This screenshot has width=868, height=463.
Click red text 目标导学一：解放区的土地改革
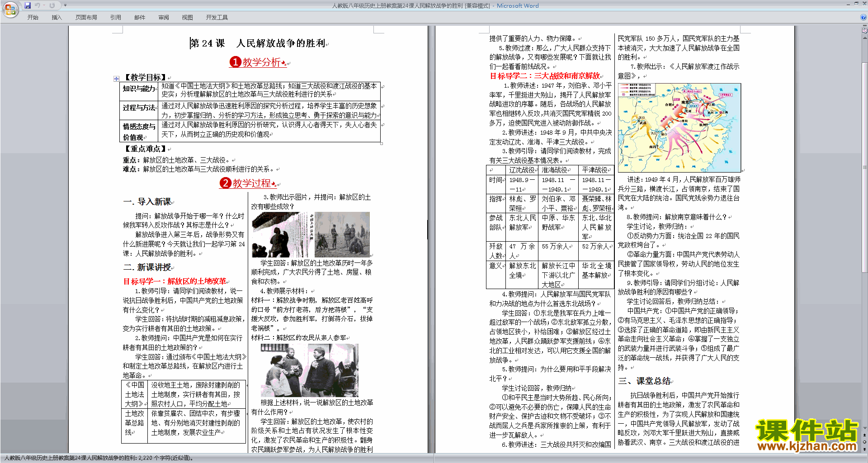(175, 281)
